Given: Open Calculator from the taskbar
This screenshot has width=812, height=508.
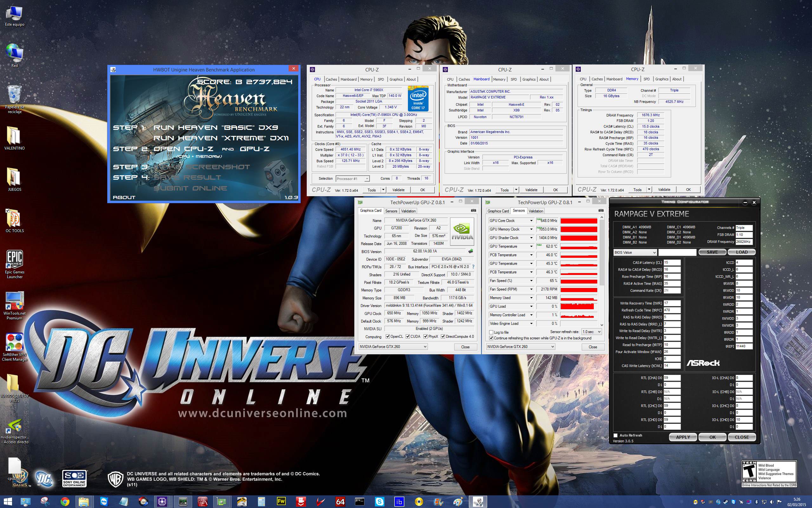Looking at the screenshot, I should [x=261, y=502].
